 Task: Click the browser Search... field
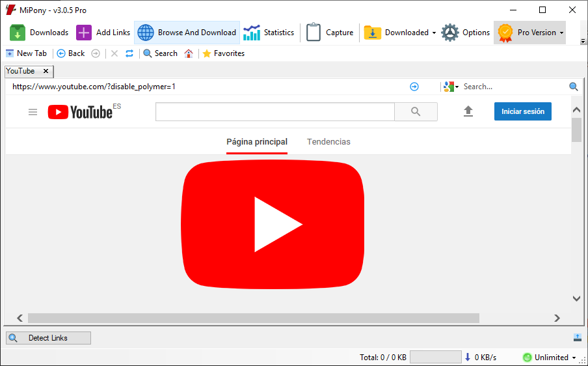point(514,87)
